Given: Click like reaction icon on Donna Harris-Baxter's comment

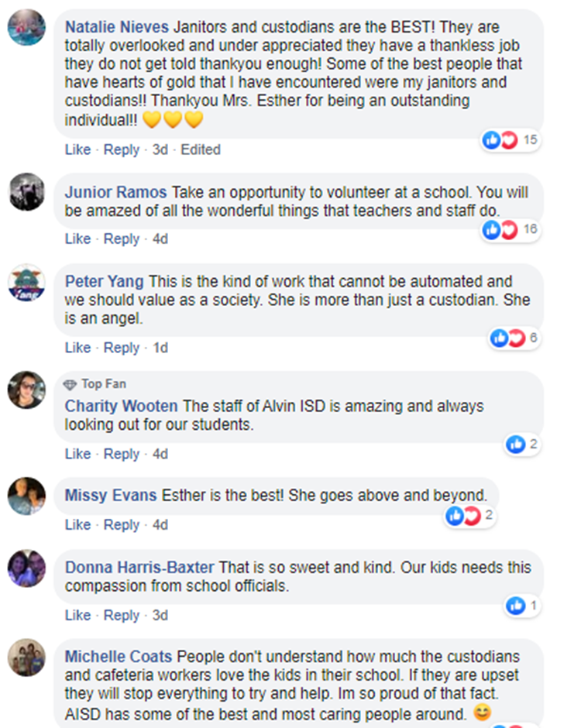Looking at the screenshot, I should [515, 606].
